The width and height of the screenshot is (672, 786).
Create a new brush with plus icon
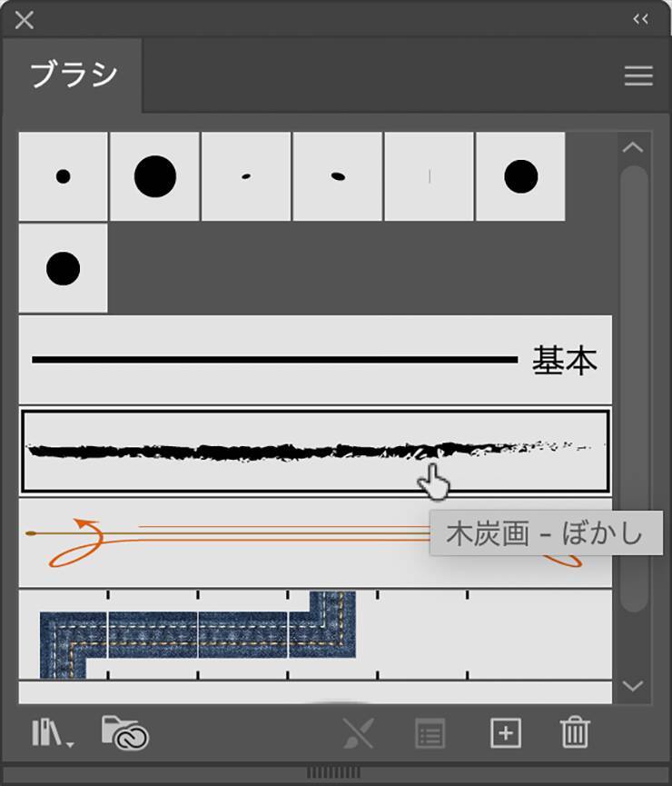505,733
